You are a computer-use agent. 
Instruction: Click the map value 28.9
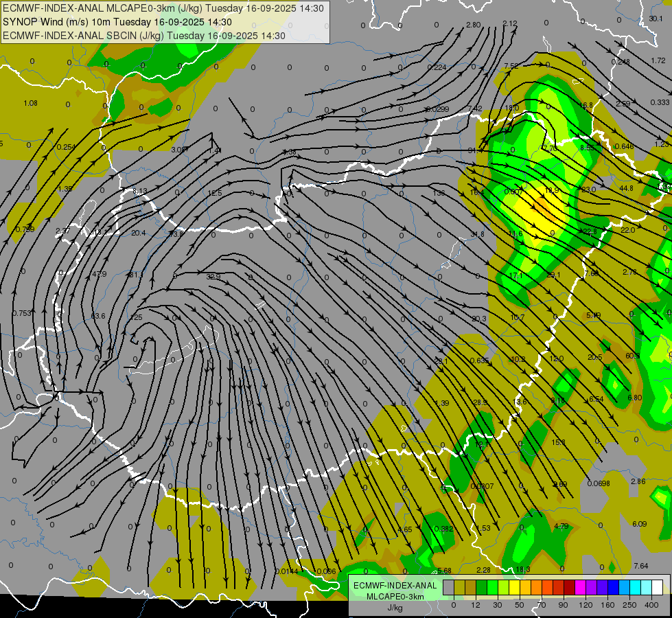point(480,402)
